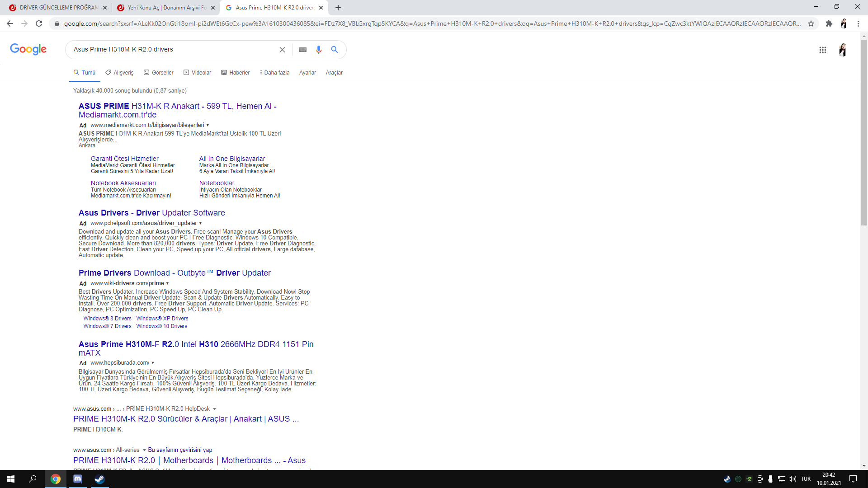The image size is (868, 488).
Task: Expand the wiki-drivers.com ad URL arrow
Action: pos(167,283)
